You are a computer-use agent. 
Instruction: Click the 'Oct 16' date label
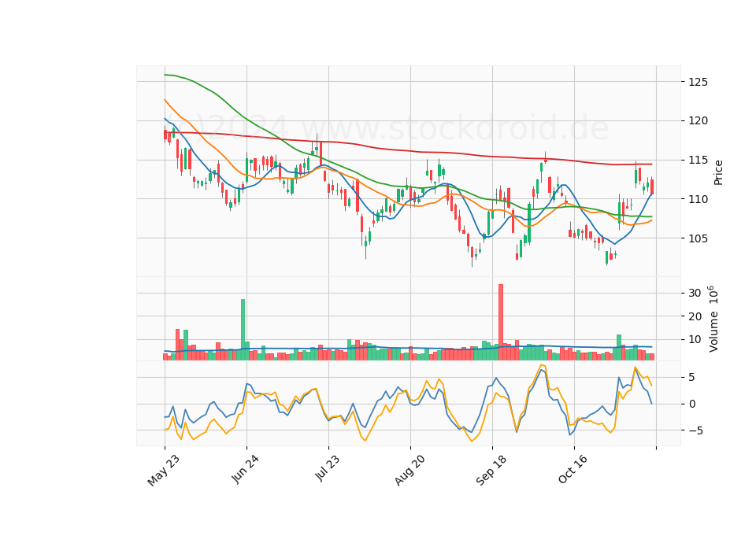[x=573, y=469]
